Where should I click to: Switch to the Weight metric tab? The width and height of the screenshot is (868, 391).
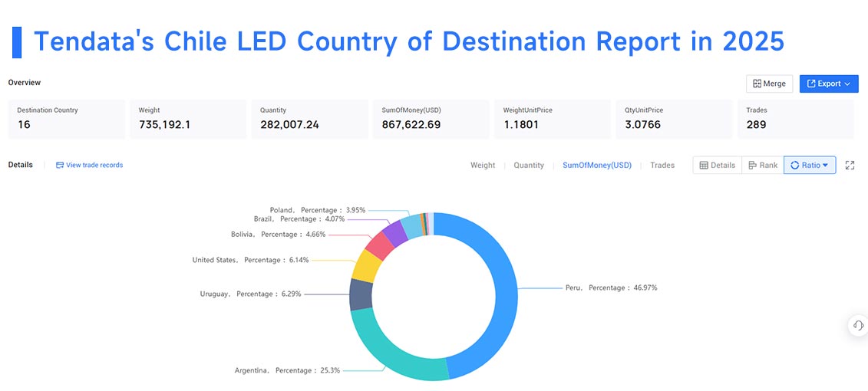(483, 165)
